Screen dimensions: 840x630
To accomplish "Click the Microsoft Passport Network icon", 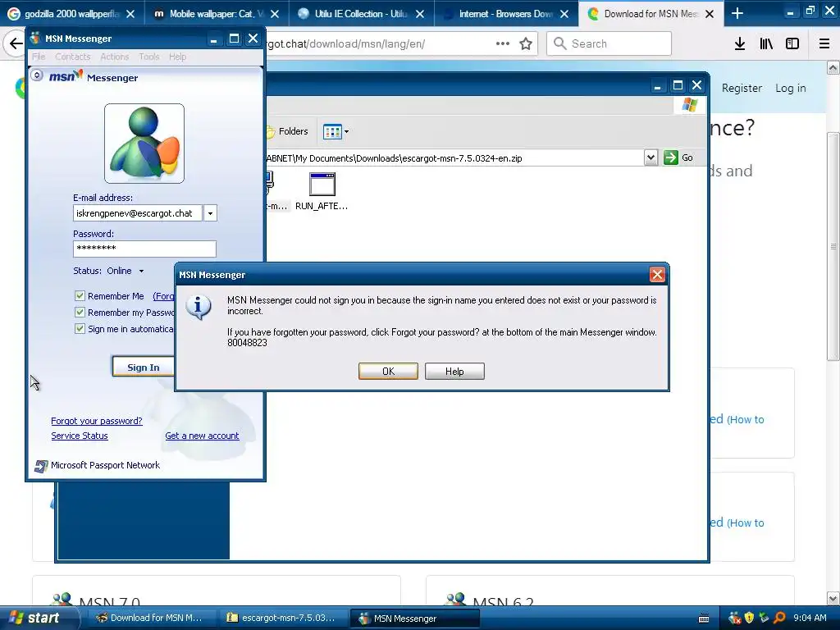I will [41, 466].
